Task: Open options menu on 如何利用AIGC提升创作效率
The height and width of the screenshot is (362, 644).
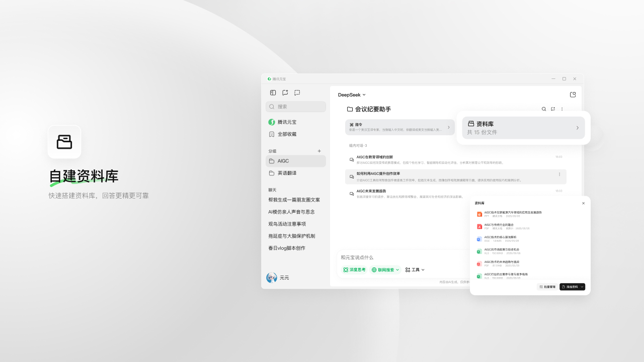Action: coord(559,174)
